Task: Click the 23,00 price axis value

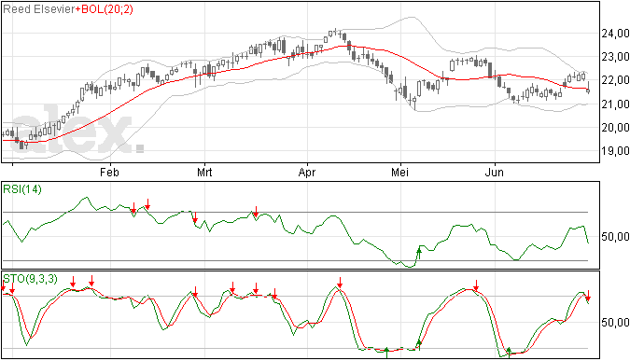Action: [x=615, y=57]
